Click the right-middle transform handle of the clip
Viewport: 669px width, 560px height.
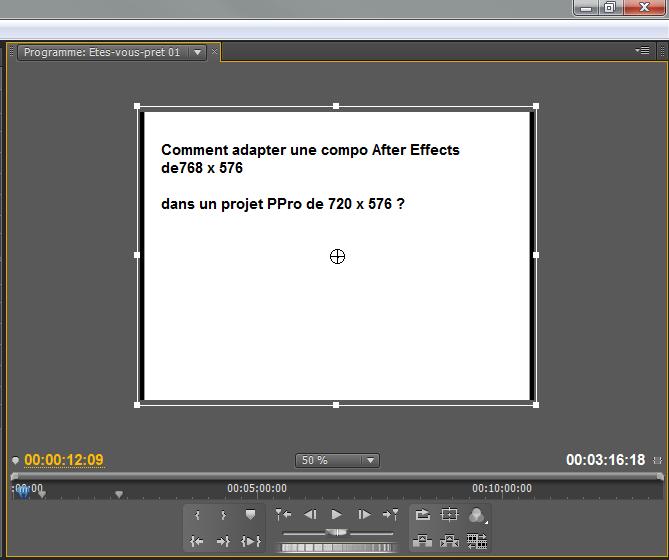536,255
